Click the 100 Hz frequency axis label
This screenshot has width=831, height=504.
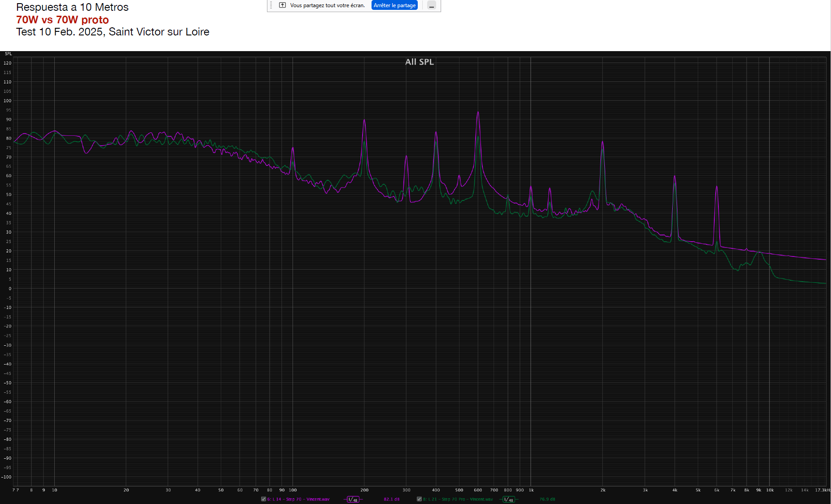(x=293, y=490)
